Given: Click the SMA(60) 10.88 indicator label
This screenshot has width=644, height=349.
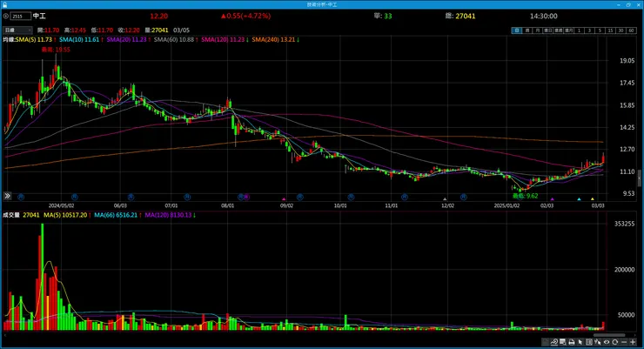Looking at the screenshot, I should (176, 40).
